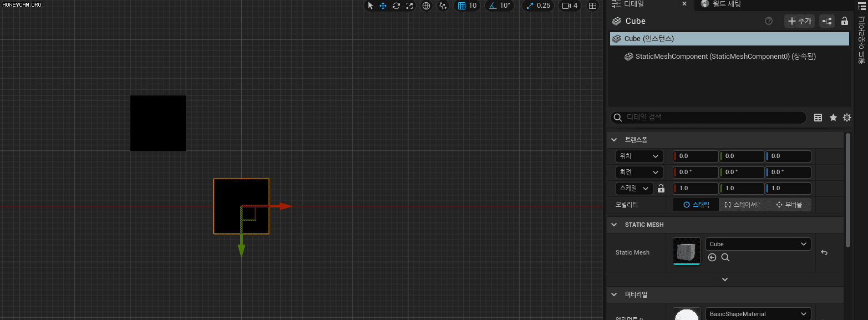Browse to Static Mesh asset magnifier icon

tap(725, 257)
